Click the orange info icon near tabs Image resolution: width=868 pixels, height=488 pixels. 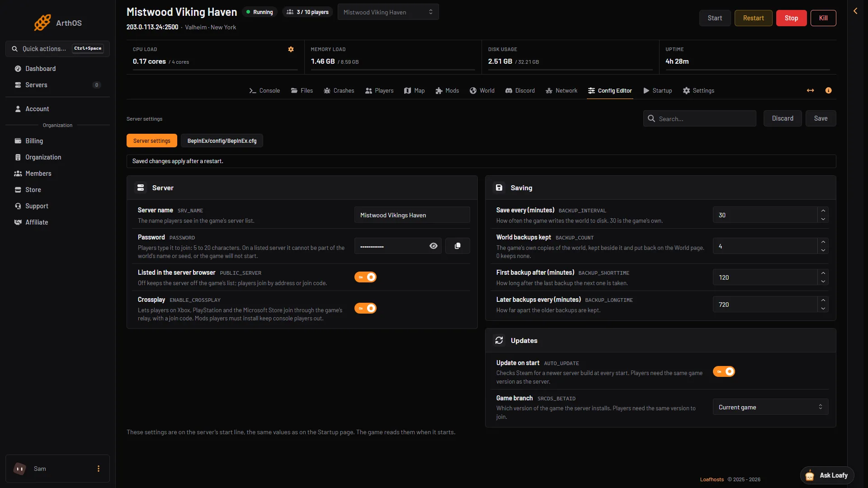(828, 90)
